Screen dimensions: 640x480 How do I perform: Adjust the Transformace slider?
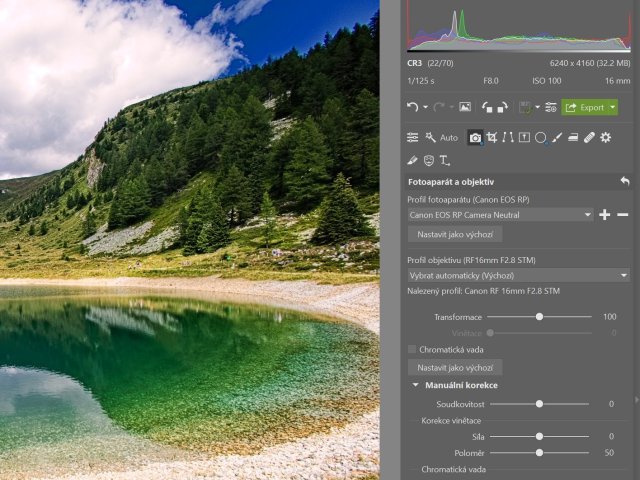539,317
